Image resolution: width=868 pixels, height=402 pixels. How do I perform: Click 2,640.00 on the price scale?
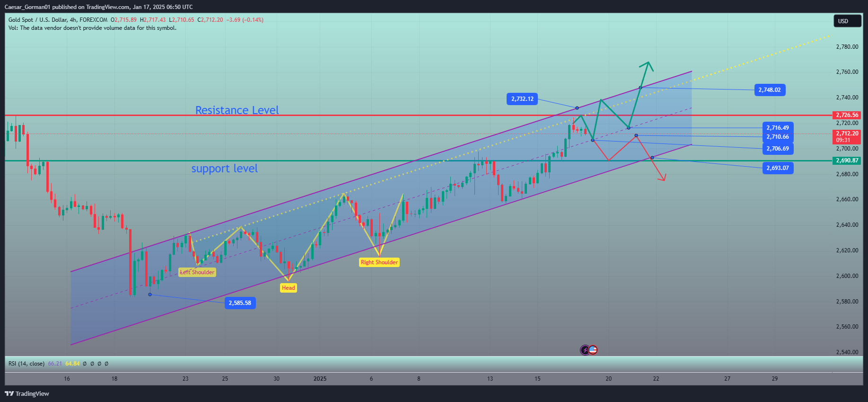tap(847, 225)
